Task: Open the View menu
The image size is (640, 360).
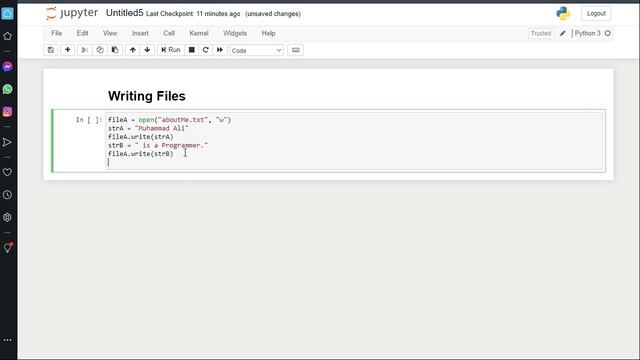Action: click(110, 33)
